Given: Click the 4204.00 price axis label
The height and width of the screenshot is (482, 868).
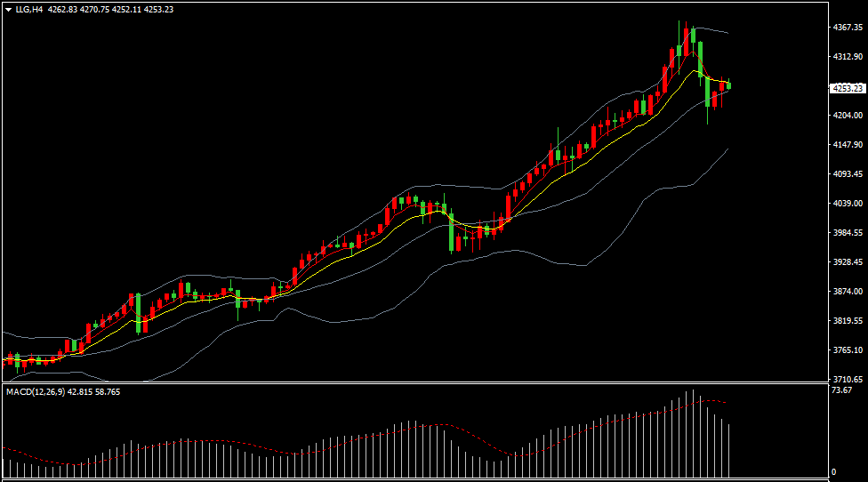Looking at the screenshot, I should tap(847, 116).
